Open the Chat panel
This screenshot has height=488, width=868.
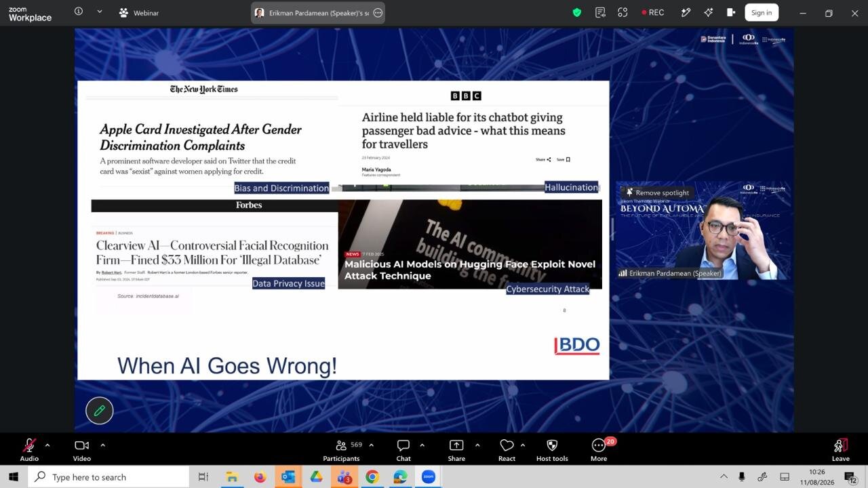(403, 449)
